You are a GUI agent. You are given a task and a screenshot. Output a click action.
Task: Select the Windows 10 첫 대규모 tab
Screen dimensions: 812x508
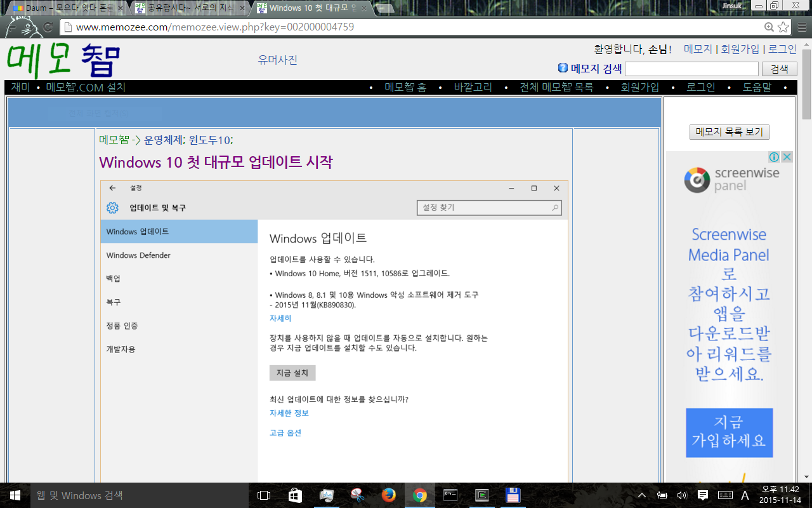pos(312,8)
